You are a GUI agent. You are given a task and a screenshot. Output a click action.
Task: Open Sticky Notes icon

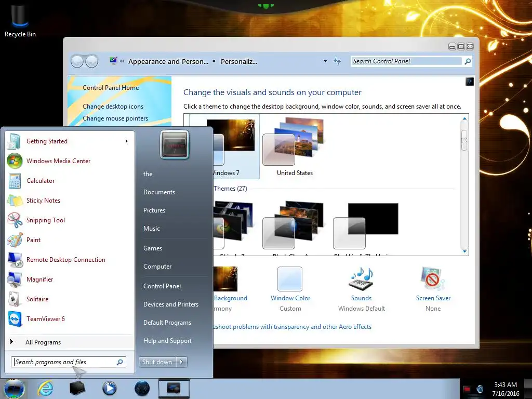(15, 200)
